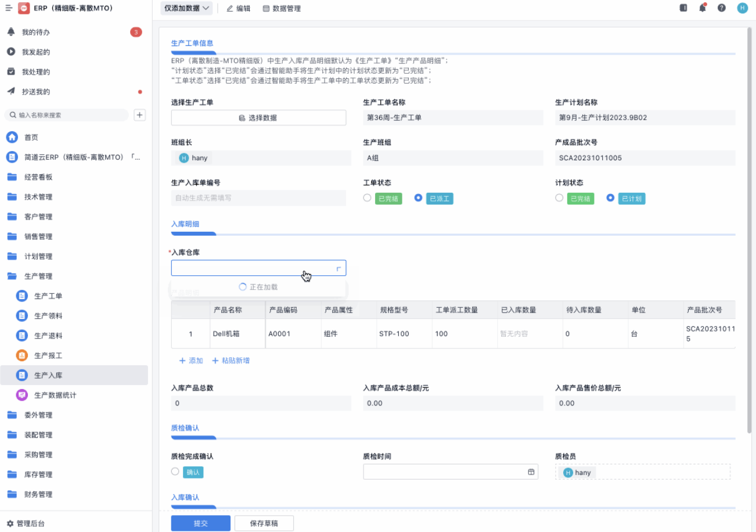
Task: Click the plus icon beside sidebar search
Action: coord(139,115)
